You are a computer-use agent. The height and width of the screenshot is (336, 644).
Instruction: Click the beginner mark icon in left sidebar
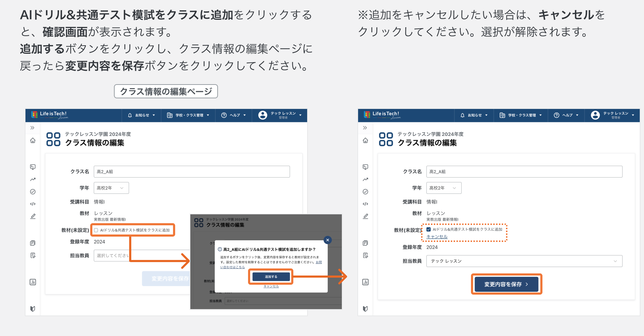pos(33,309)
